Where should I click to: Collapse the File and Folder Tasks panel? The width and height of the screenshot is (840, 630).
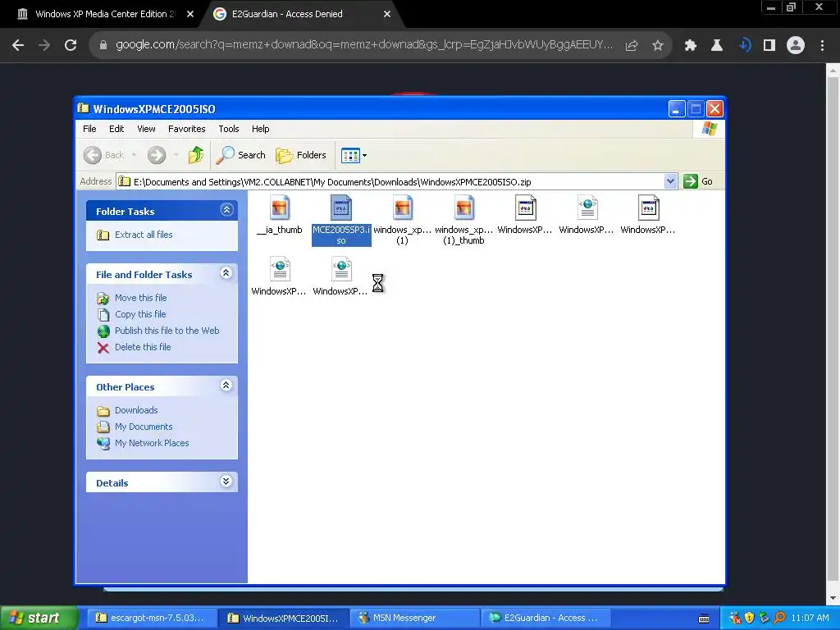coord(226,273)
